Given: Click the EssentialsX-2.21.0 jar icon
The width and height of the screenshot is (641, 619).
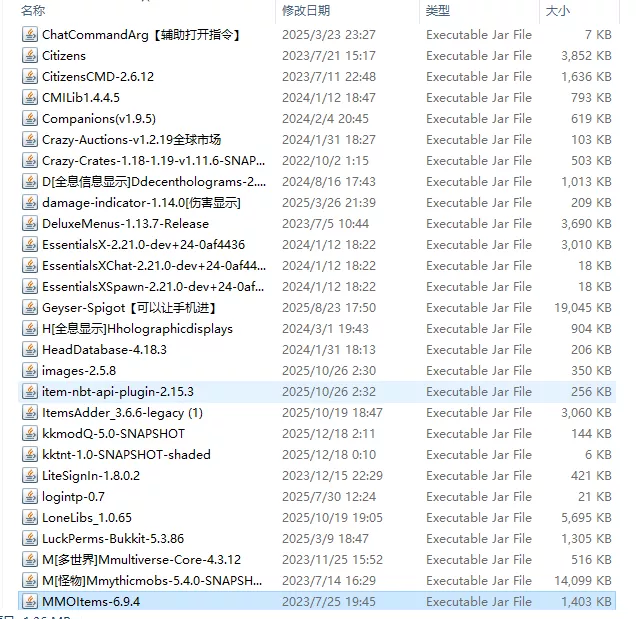Looking at the screenshot, I should [30, 245].
